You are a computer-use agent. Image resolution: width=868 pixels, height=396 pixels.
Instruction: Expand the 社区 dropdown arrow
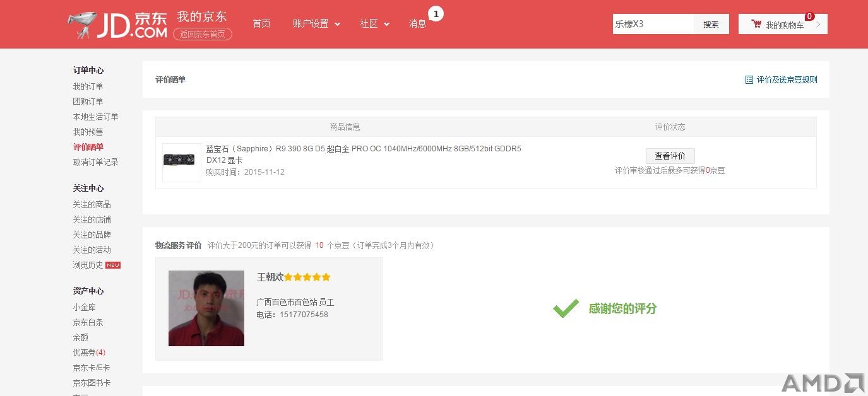point(386,24)
